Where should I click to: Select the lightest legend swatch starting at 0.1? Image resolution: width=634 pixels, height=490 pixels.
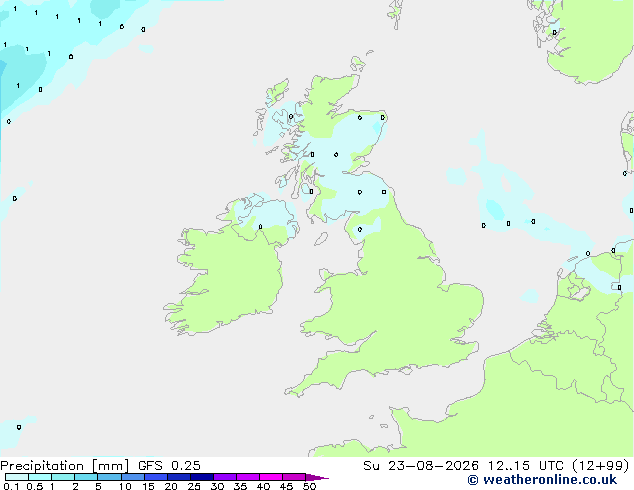pos(17,477)
